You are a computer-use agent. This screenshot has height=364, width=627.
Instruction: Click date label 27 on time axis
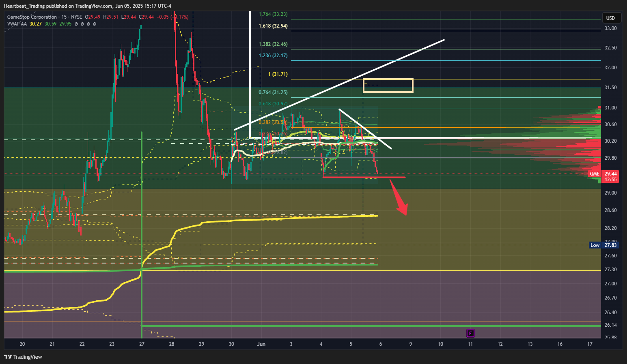[x=142, y=344]
